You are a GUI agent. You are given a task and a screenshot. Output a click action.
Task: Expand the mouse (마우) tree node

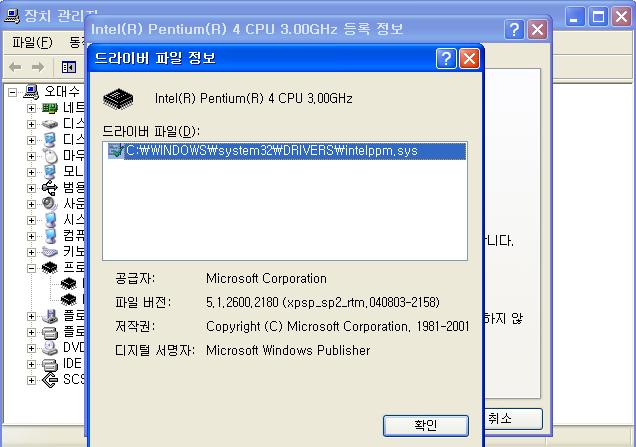pos(31,156)
